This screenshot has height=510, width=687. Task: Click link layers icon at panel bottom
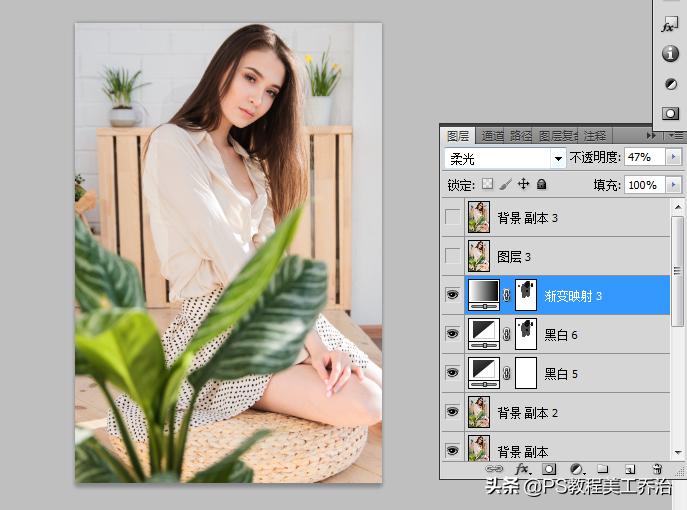tap(494, 469)
